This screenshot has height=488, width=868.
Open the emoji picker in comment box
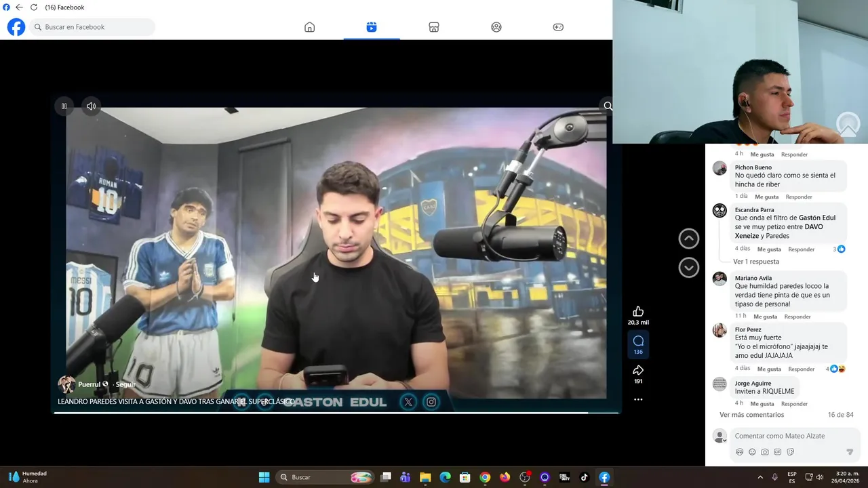(752, 452)
